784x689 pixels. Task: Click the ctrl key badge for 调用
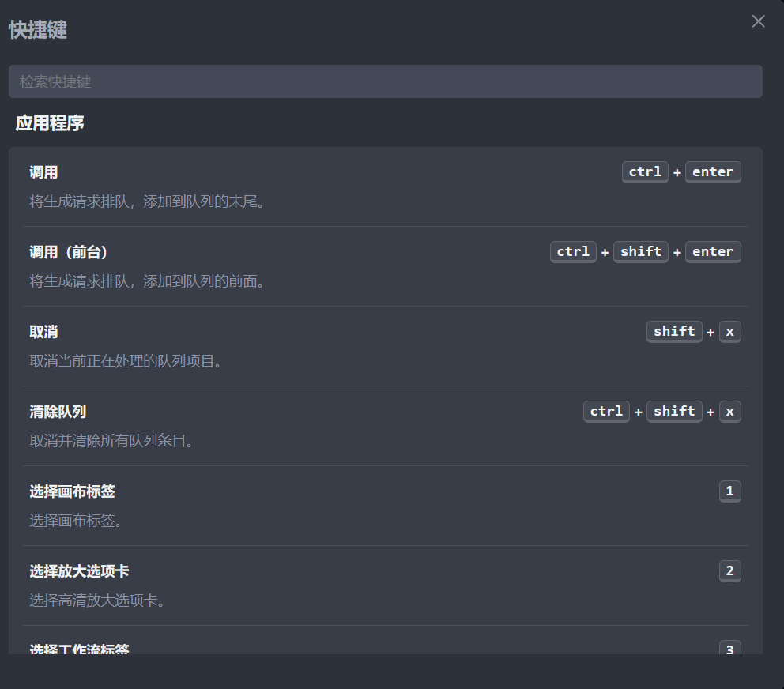pyautogui.click(x=645, y=172)
